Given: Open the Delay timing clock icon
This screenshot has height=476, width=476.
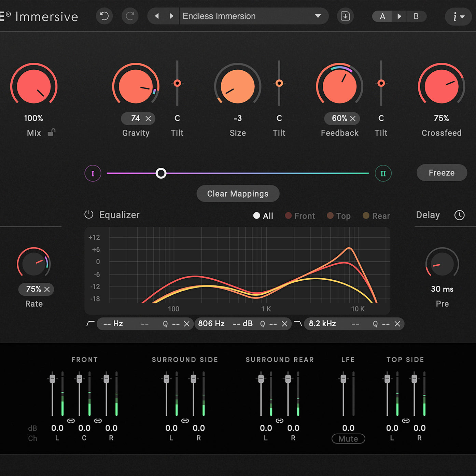Looking at the screenshot, I should point(459,215).
